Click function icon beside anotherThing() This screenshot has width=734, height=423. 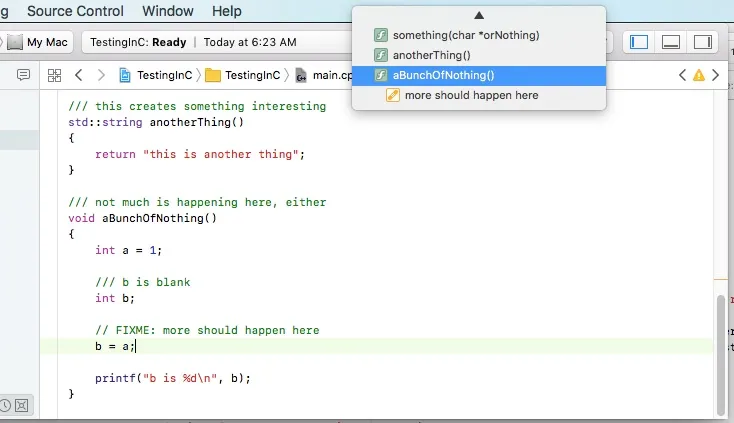pos(381,55)
